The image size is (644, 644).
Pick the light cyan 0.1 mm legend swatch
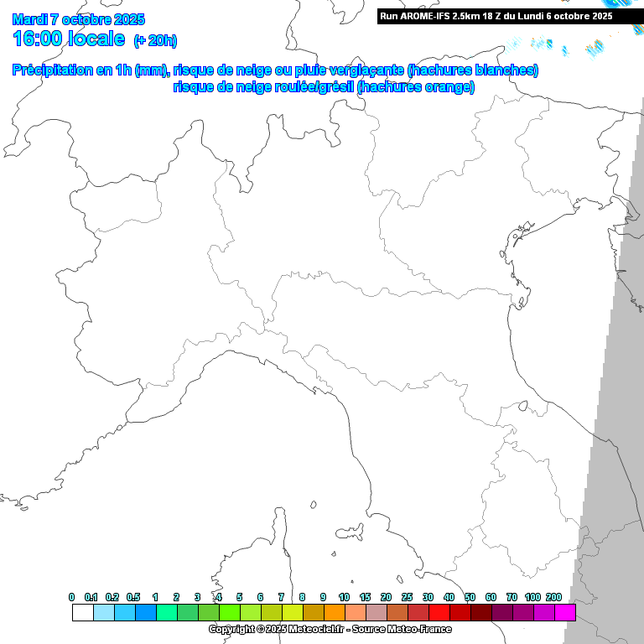click(x=103, y=613)
